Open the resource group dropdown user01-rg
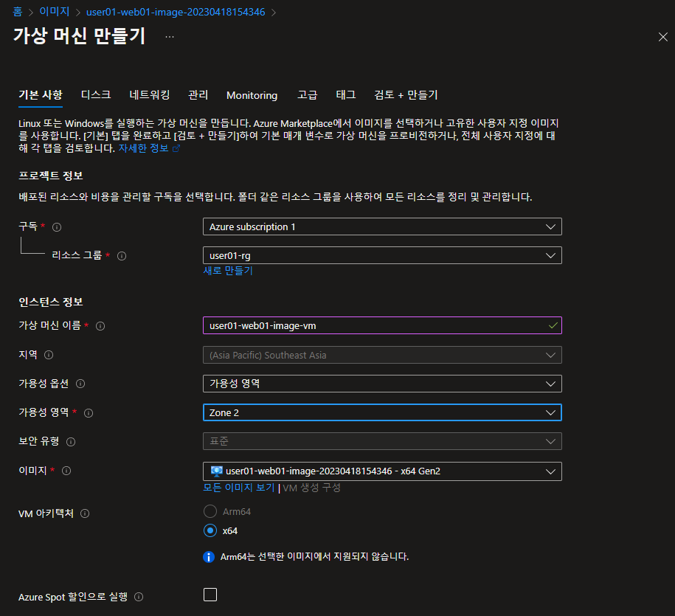The height and width of the screenshot is (616, 675). point(382,256)
